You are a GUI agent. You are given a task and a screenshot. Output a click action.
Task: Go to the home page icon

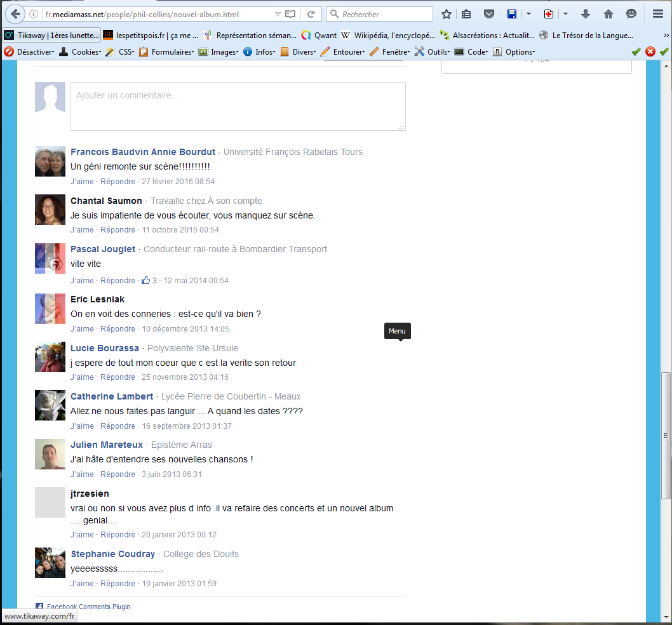[x=608, y=14]
